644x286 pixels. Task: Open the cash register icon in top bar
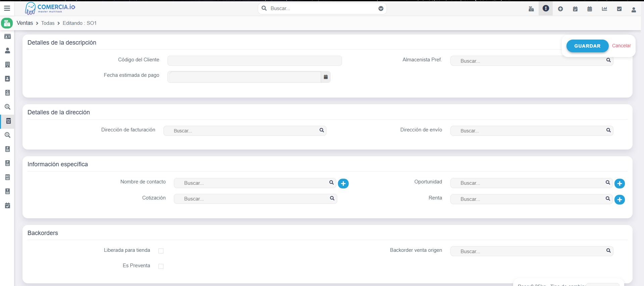531,9
